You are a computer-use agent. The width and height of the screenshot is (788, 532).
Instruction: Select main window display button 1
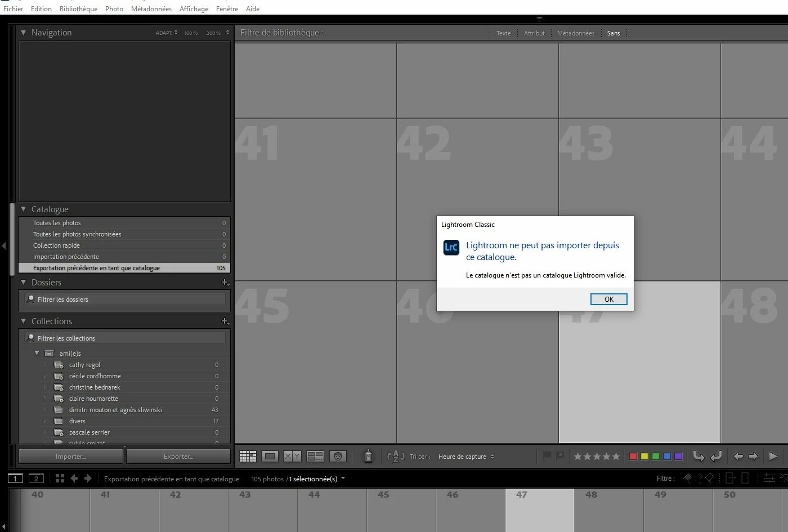tap(15, 479)
